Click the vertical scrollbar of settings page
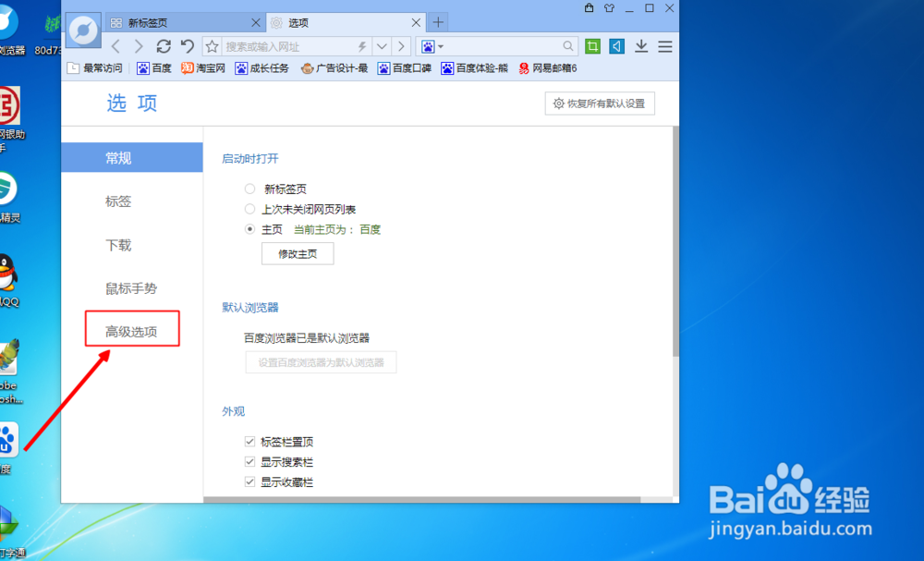Viewport: 924px width, 561px height. pyautogui.click(x=675, y=241)
